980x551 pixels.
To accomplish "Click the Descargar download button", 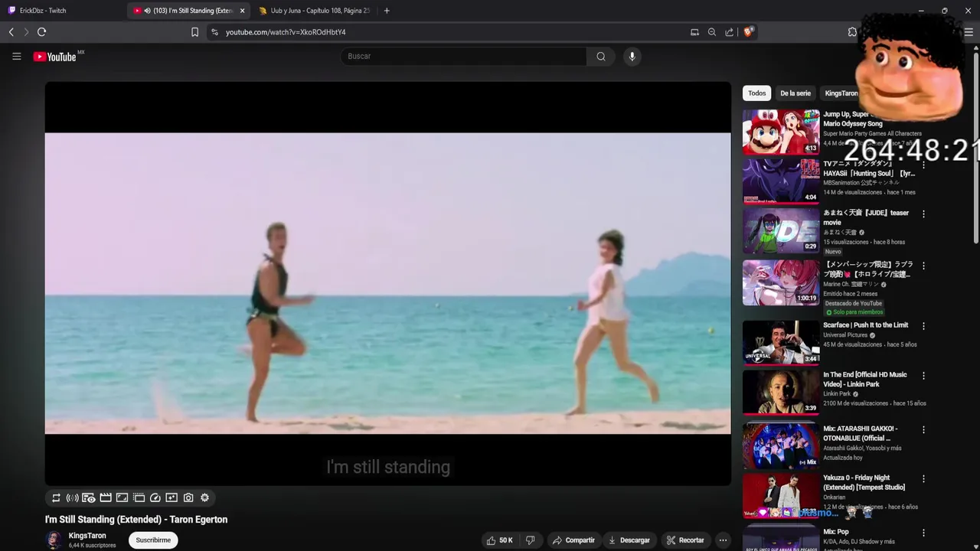I will pyautogui.click(x=629, y=540).
